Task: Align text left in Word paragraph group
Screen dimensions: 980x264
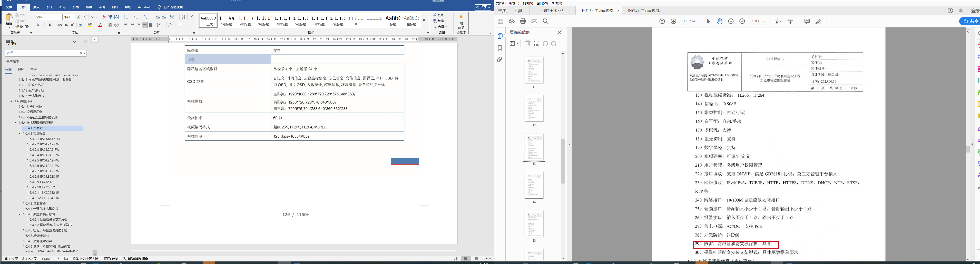Action: click(126, 25)
